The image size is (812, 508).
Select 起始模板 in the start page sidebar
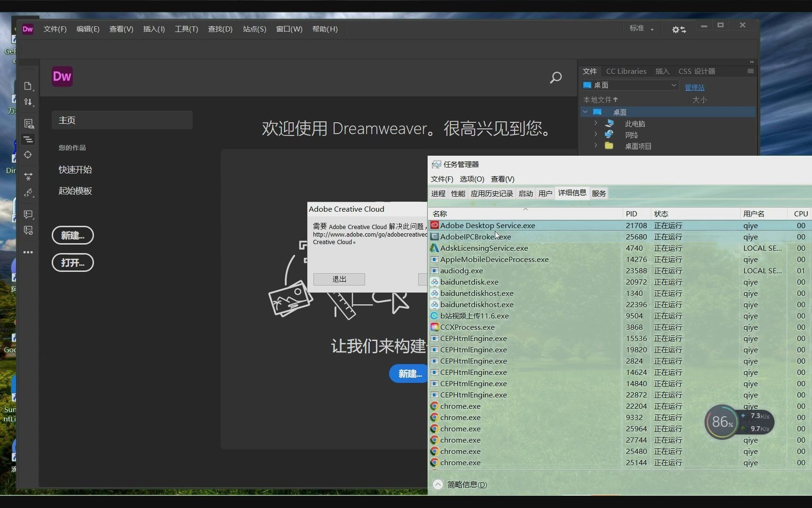point(75,191)
